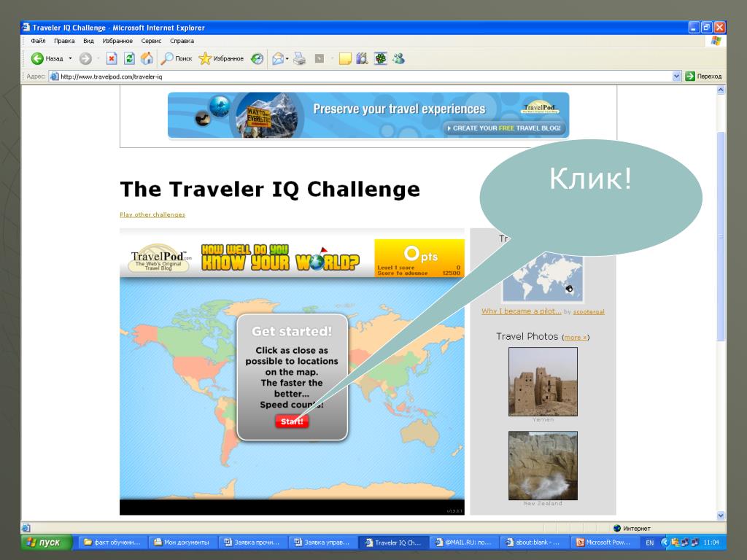Expand the address bar dropdown arrow
Screen dimensions: 747x560
point(676,76)
